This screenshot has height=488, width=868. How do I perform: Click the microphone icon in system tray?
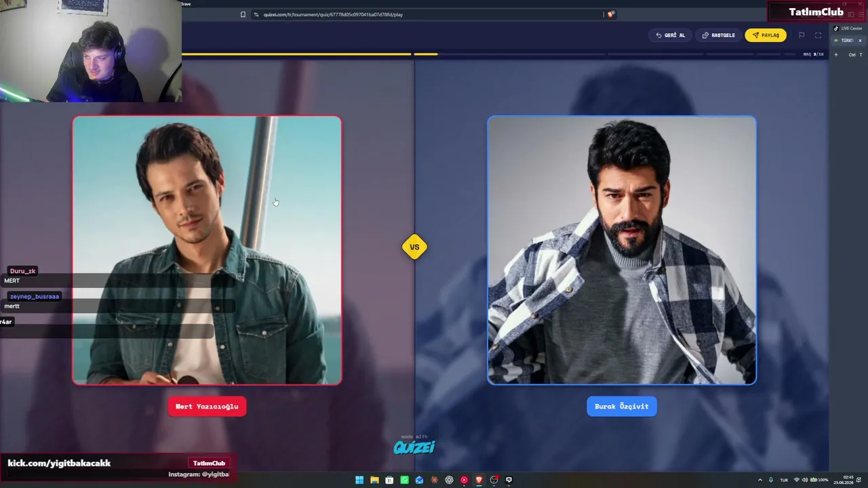tap(770, 480)
